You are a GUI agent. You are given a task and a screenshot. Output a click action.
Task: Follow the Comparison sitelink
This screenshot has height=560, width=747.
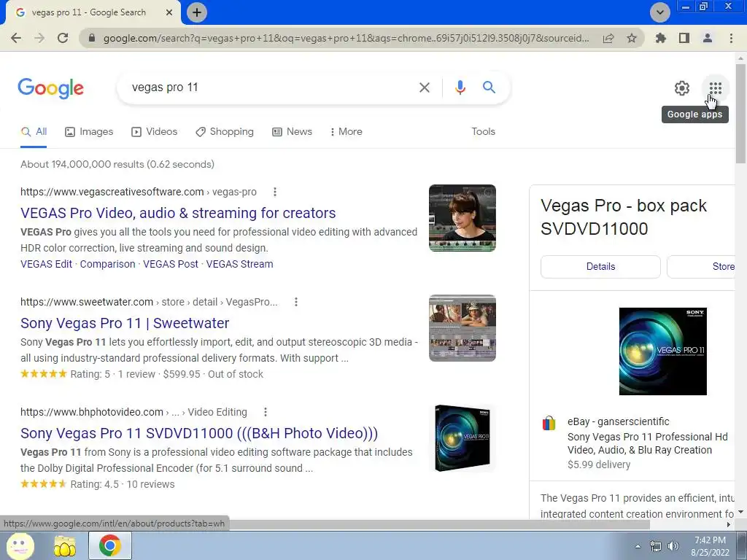tap(108, 264)
